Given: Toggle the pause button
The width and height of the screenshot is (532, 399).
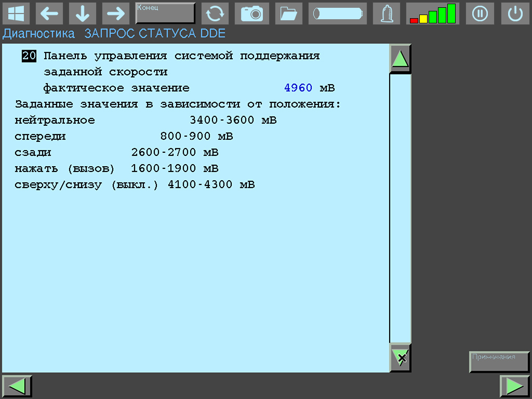Looking at the screenshot, I should click(x=480, y=14).
